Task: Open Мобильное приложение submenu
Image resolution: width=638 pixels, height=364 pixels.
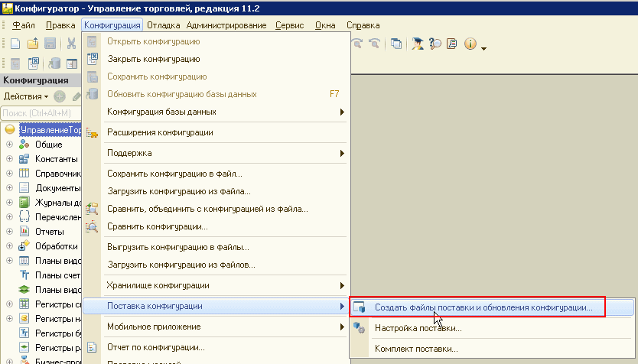Action: (x=216, y=327)
